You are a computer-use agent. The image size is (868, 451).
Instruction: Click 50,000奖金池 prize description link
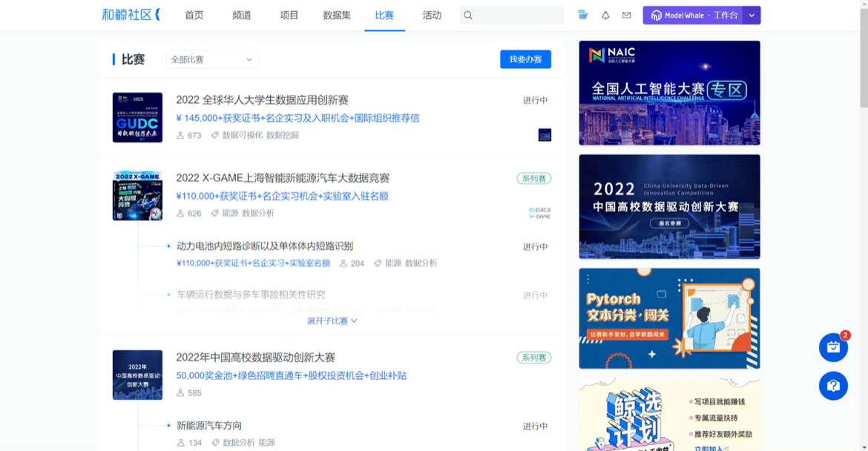pos(291,375)
